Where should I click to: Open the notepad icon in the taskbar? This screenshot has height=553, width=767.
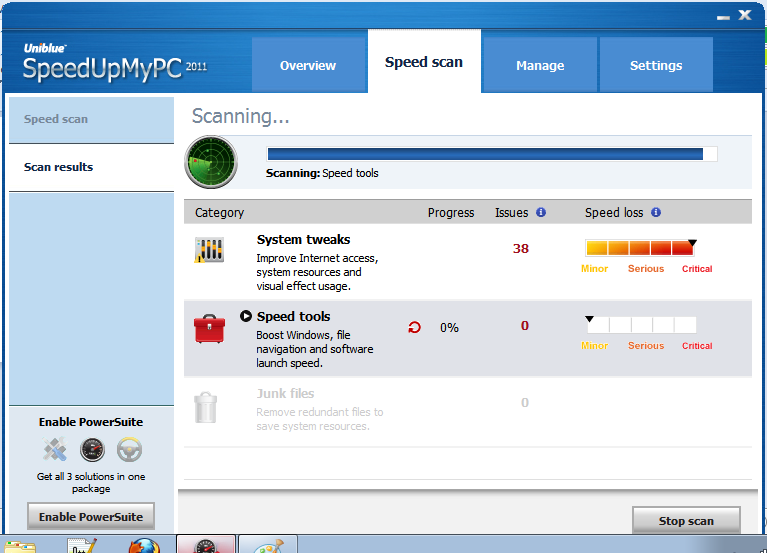81,546
